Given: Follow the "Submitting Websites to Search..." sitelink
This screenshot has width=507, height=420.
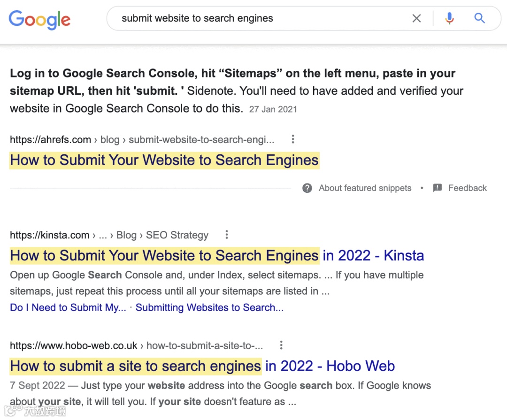Looking at the screenshot, I should click(209, 308).
